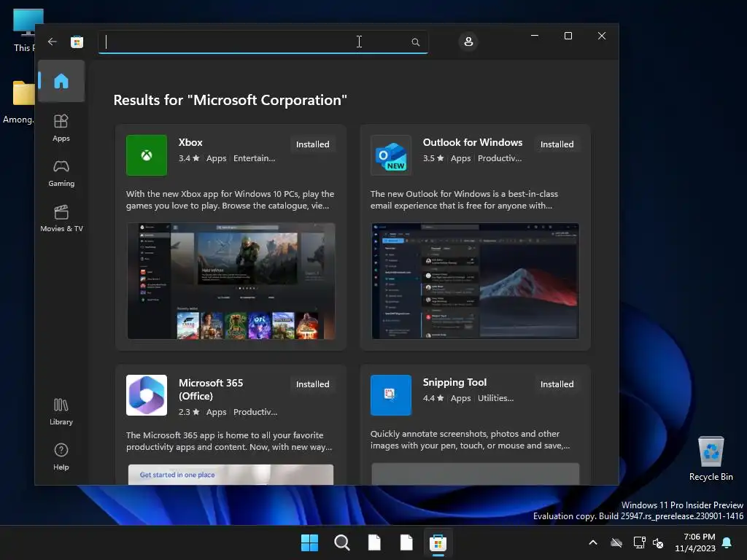Select Home in the Store sidebar
The width and height of the screenshot is (747, 560).
coord(61,81)
